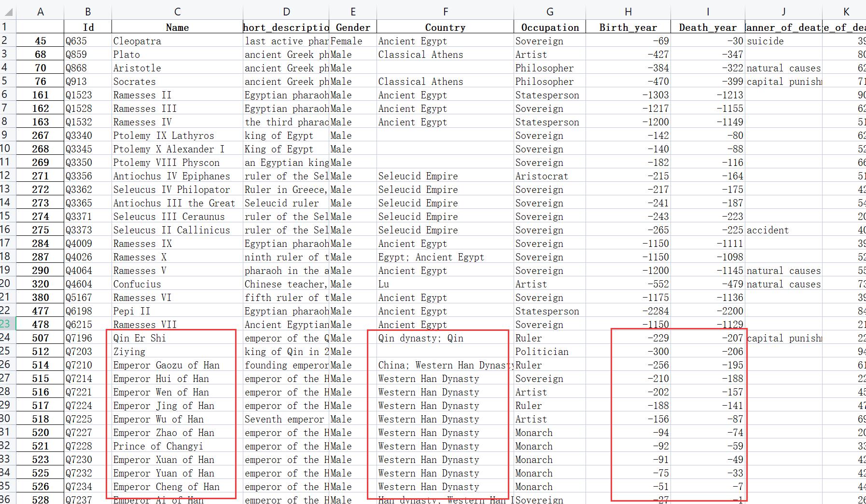Click the Name header cell
Screen dimensions: 866x504
tap(177, 27)
